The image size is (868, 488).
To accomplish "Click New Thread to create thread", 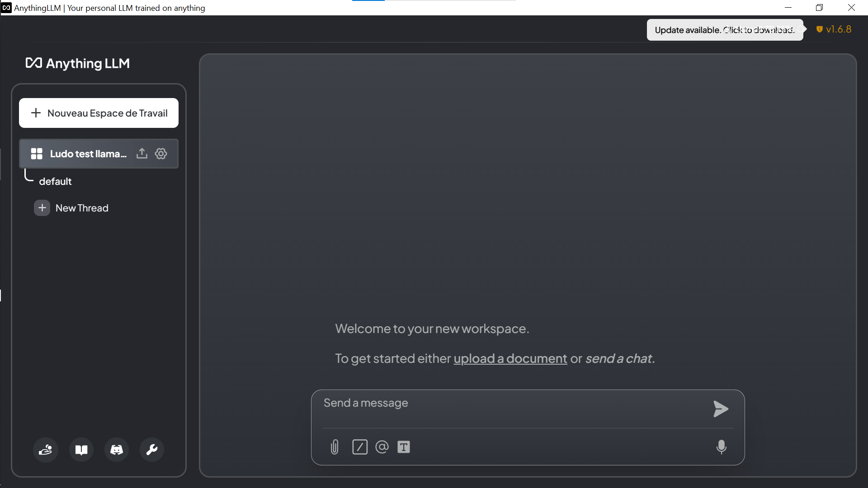I will click(82, 208).
